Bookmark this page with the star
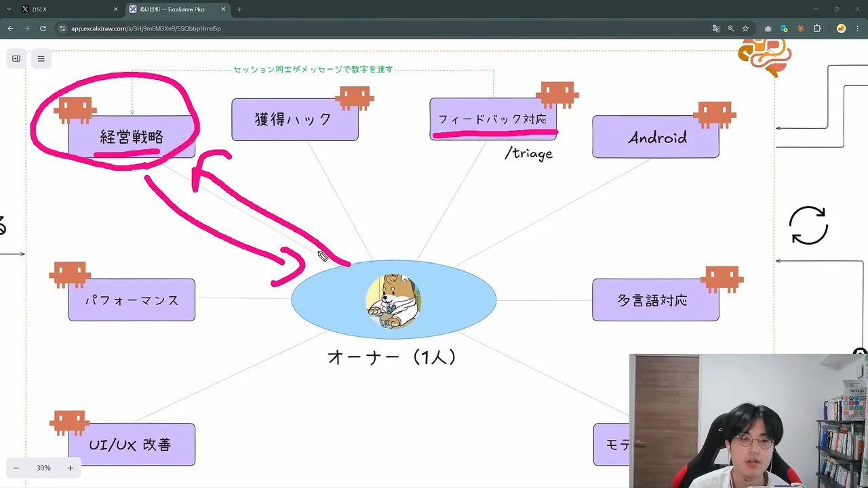The height and width of the screenshot is (488, 868). tap(745, 28)
